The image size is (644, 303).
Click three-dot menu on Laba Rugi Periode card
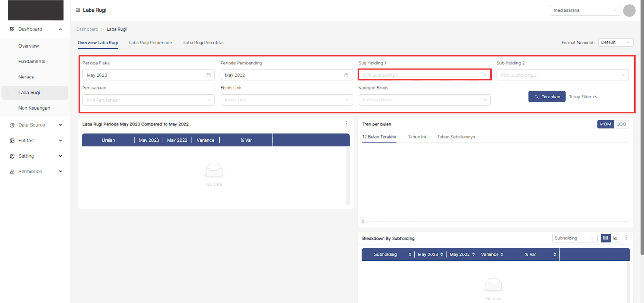point(346,124)
